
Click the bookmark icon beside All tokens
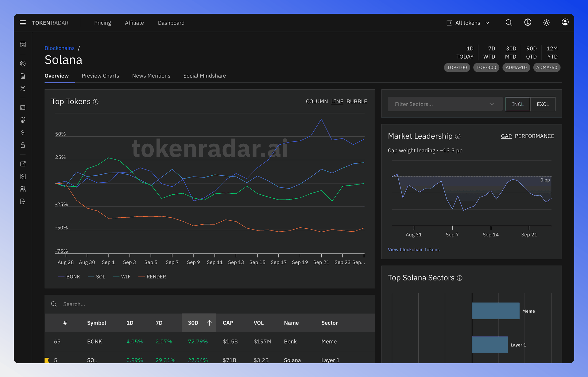[x=449, y=23]
